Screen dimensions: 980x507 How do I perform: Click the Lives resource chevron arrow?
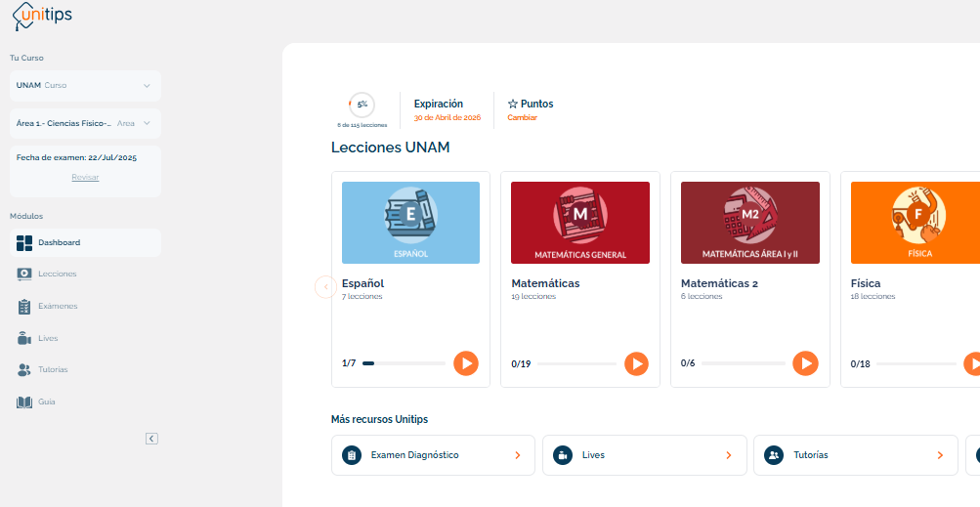click(729, 455)
